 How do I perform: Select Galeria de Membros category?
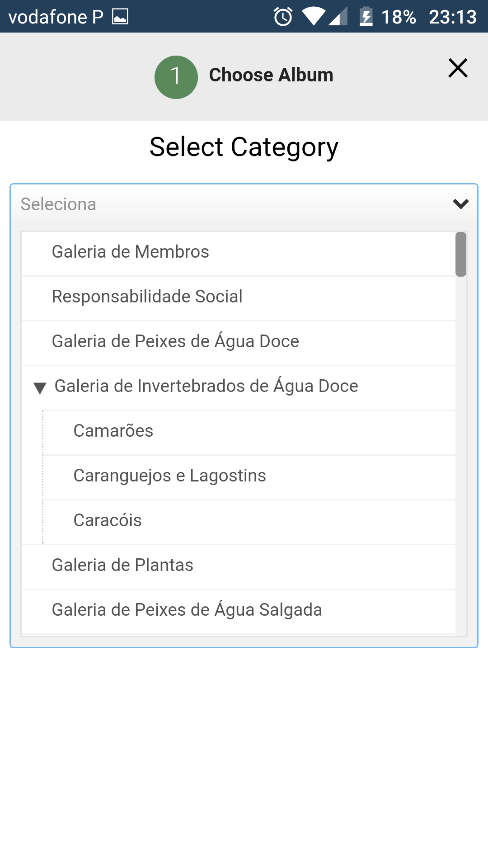pos(131,252)
